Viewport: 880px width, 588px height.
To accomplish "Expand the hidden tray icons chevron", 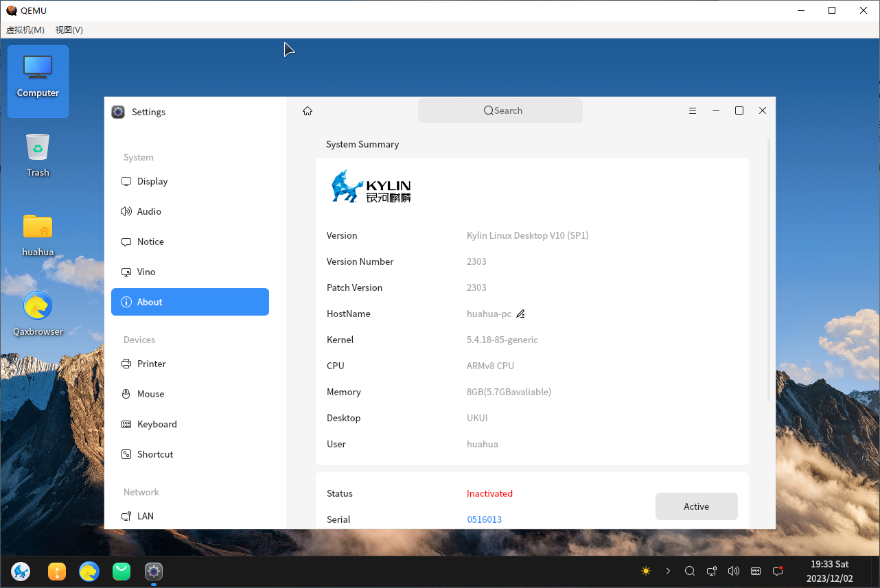I will 668,571.
